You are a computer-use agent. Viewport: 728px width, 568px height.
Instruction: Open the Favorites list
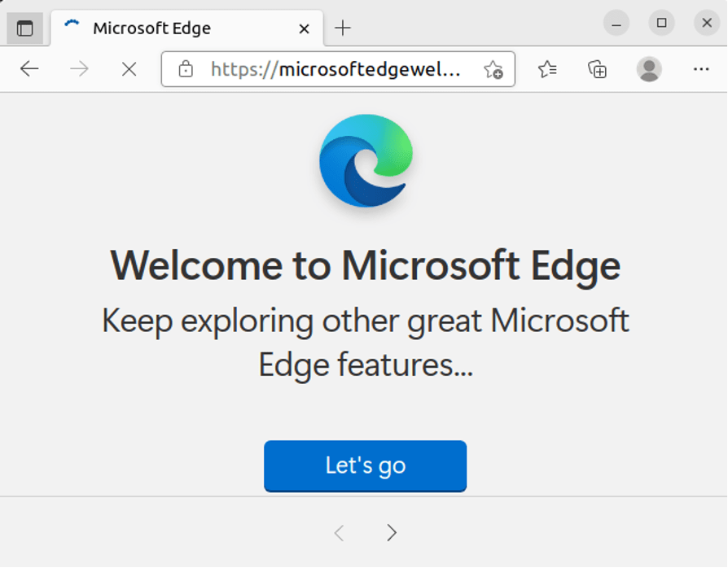click(x=547, y=70)
